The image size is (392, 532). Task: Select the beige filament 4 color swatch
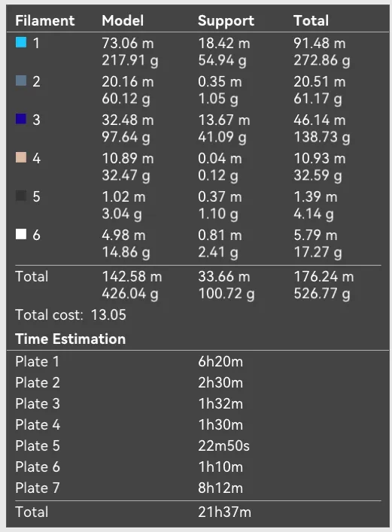click(x=21, y=157)
